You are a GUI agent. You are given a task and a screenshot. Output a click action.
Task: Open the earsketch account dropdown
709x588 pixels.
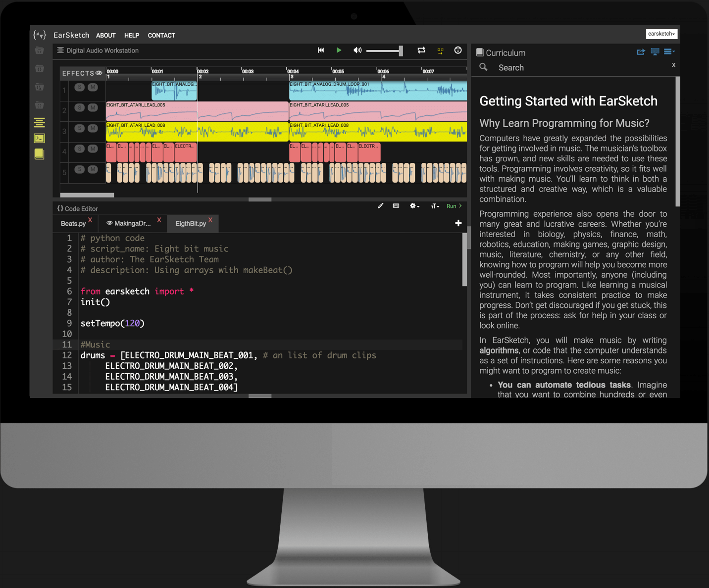coord(661,34)
